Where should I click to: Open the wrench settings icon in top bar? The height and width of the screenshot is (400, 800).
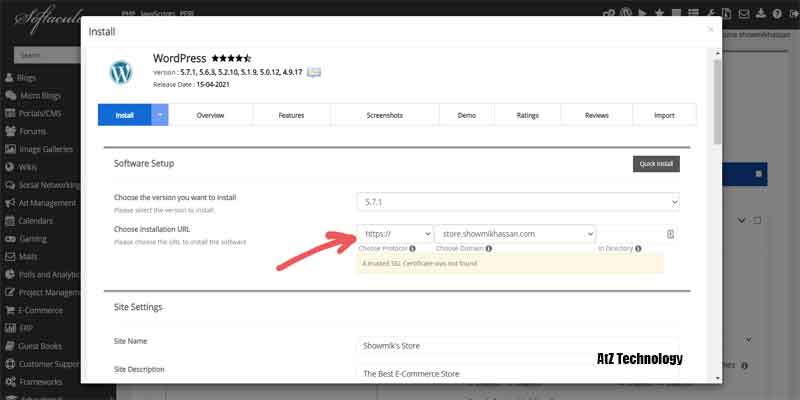(710, 14)
